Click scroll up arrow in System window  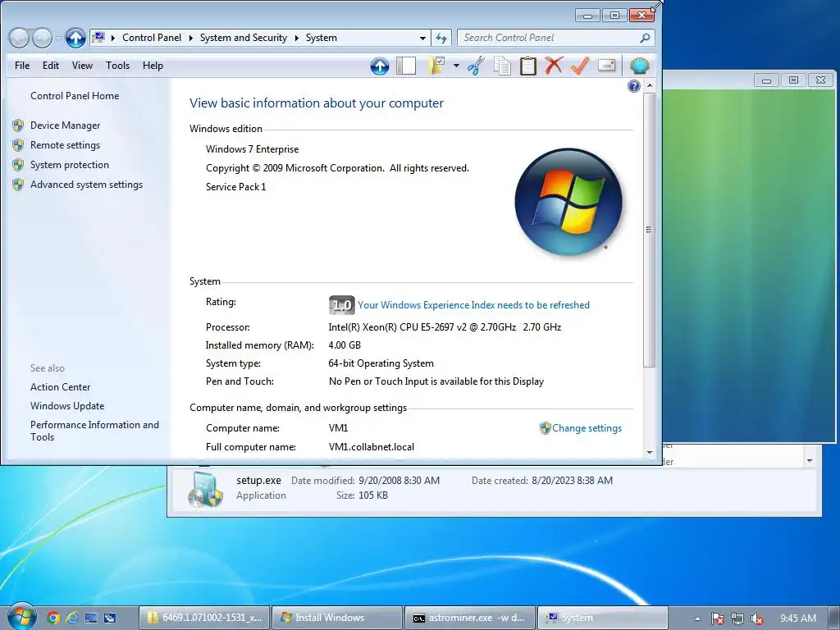pos(650,85)
